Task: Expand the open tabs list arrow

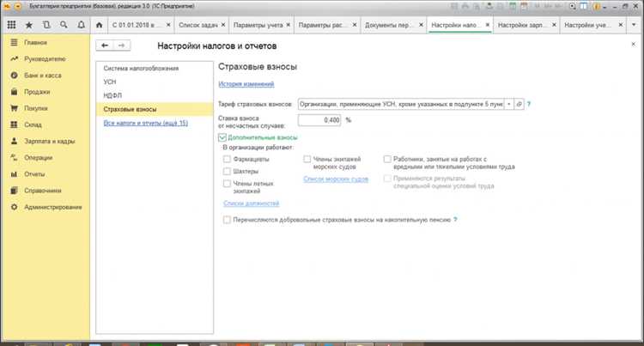Action: [x=634, y=25]
